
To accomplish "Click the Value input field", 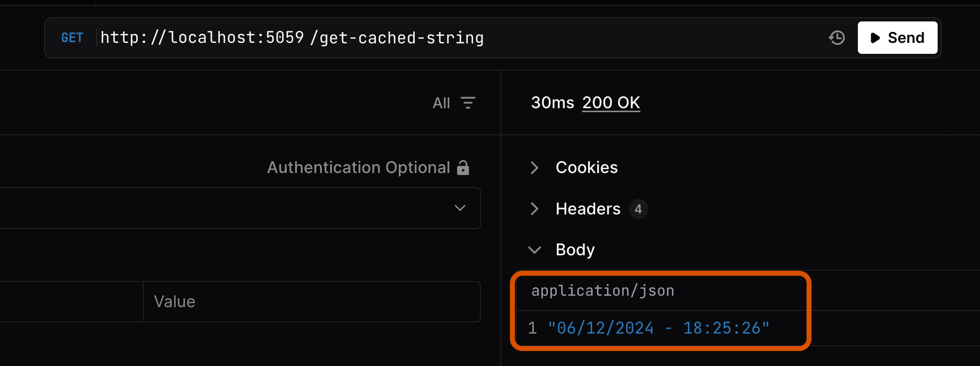I will pos(311,302).
